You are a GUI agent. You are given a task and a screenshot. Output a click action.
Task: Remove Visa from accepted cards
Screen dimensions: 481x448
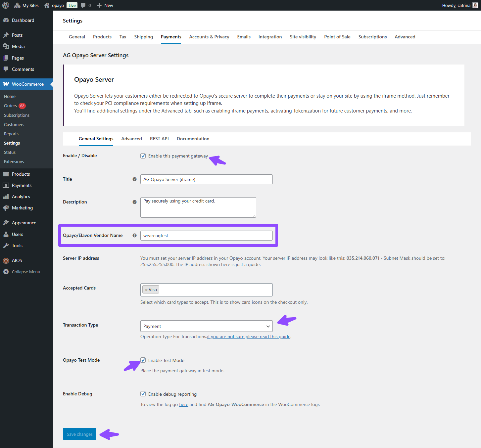tap(146, 290)
